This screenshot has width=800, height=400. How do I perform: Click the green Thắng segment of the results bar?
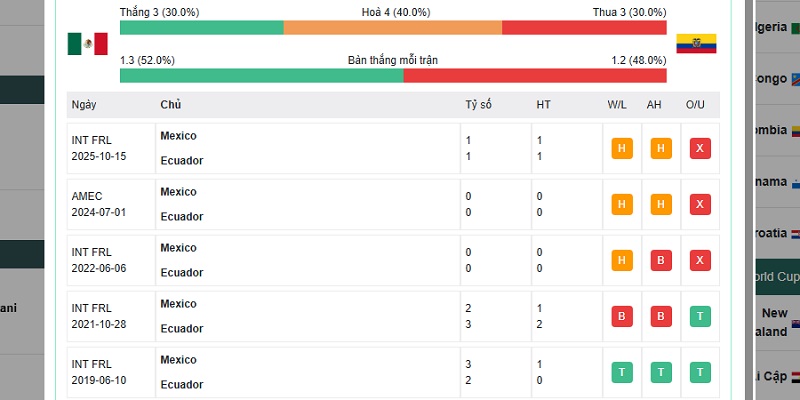click(202, 28)
